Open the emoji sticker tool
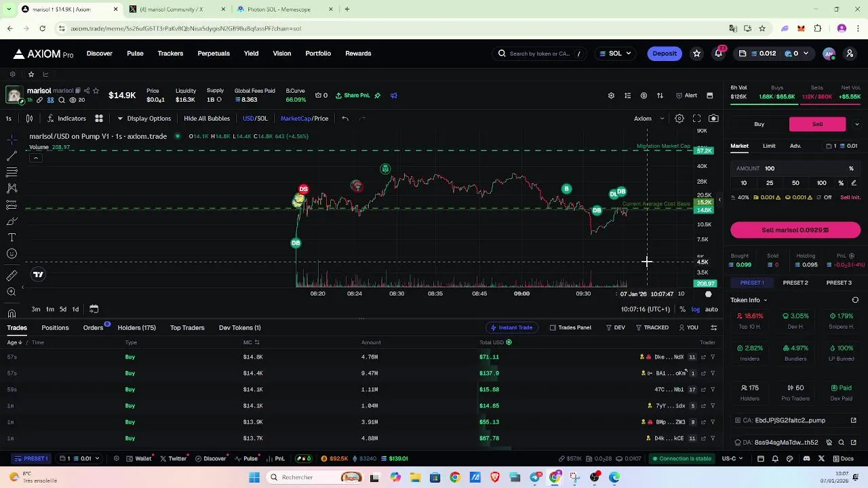The height and width of the screenshot is (488, 868). click(12, 253)
